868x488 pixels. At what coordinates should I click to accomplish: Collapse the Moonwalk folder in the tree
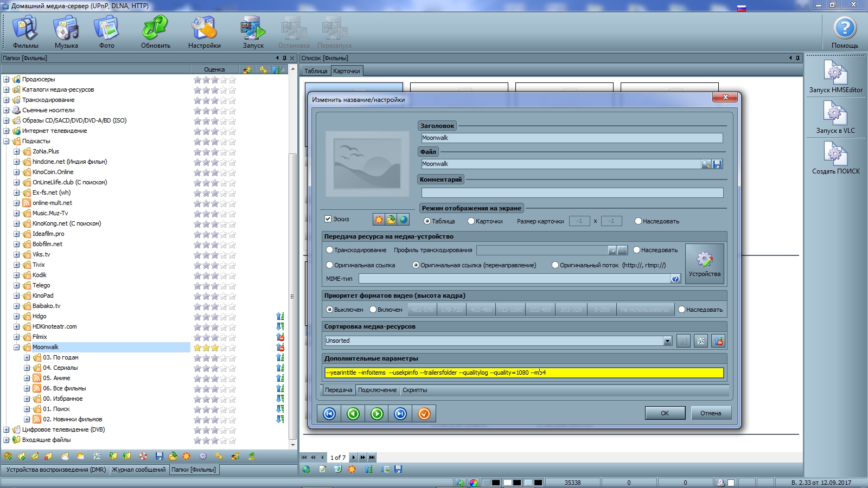click(17, 348)
